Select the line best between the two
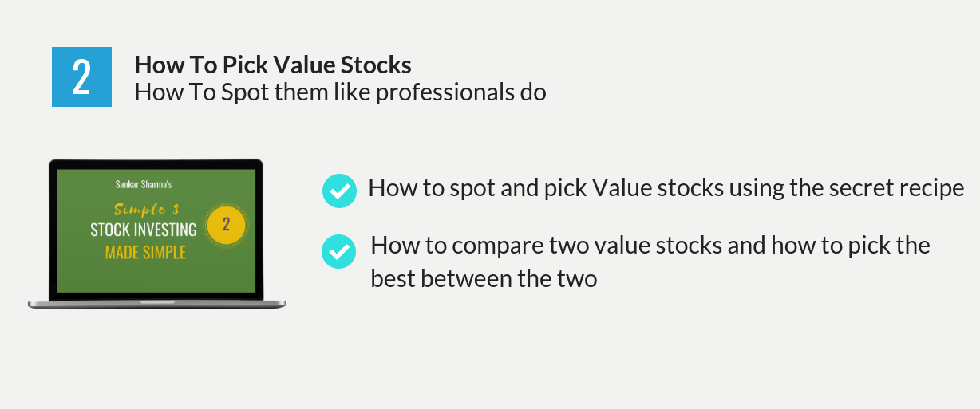Image resolution: width=980 pixels, height=409 pixels. point(484,278)
